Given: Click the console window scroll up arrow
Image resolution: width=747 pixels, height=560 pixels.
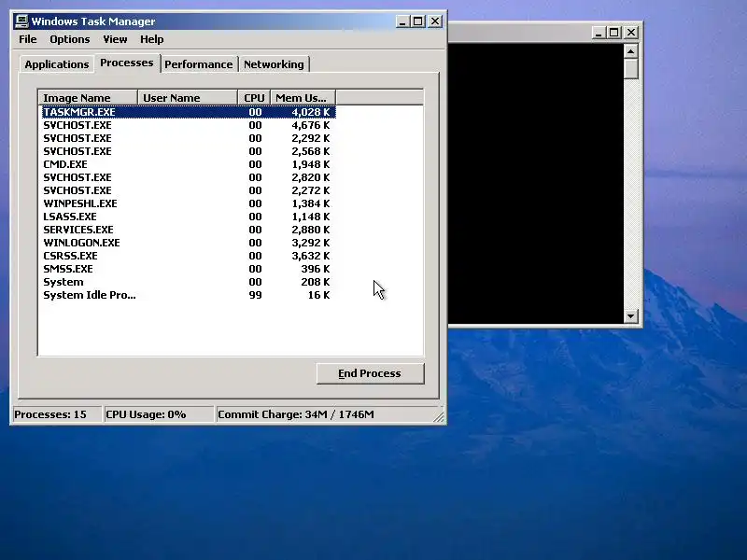Looking at the screenshot, I should click(x=631, y=51).
